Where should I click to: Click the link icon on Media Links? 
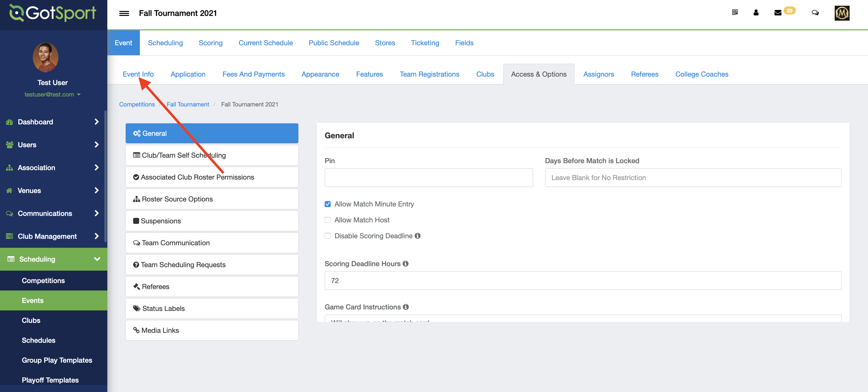click(x=136, y=330)
